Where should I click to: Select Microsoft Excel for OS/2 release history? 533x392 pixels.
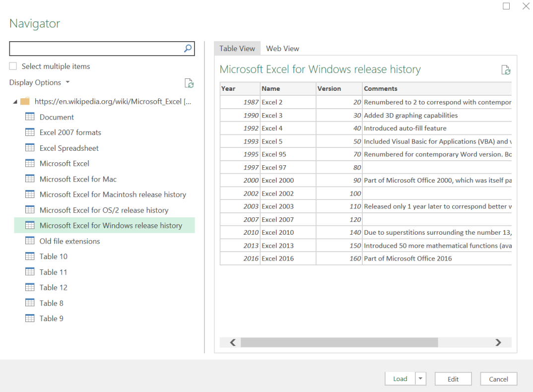(104, 210)
